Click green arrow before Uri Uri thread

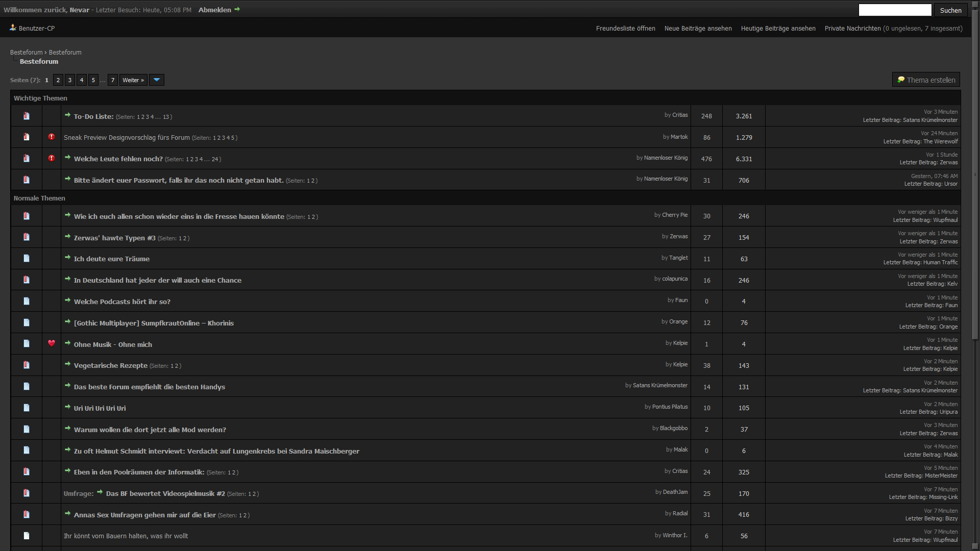[x=67, y=407]
